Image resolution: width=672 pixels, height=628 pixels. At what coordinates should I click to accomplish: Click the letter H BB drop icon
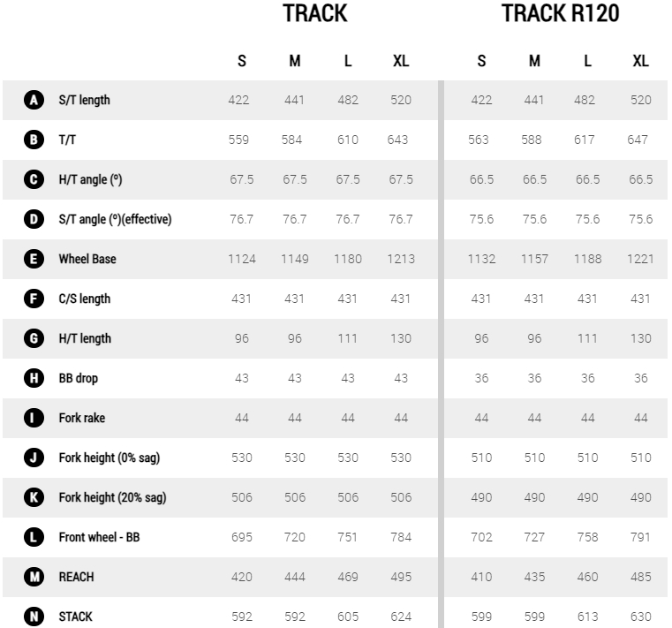(x=34, y=378)
